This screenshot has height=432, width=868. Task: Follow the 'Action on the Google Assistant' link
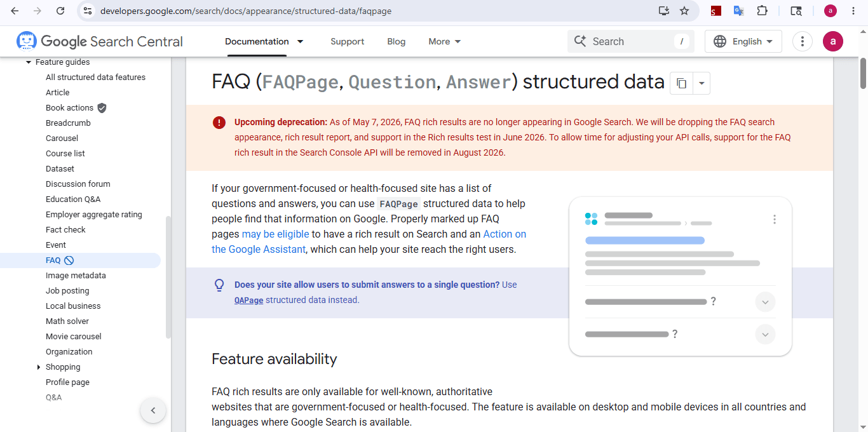[x=369, y=241]
